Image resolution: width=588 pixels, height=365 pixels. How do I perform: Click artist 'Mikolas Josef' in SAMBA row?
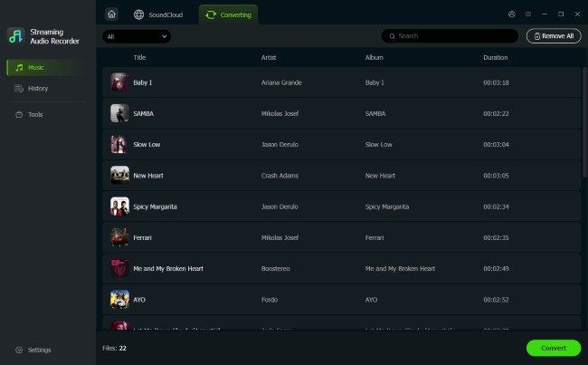click(x=280, y=113)
